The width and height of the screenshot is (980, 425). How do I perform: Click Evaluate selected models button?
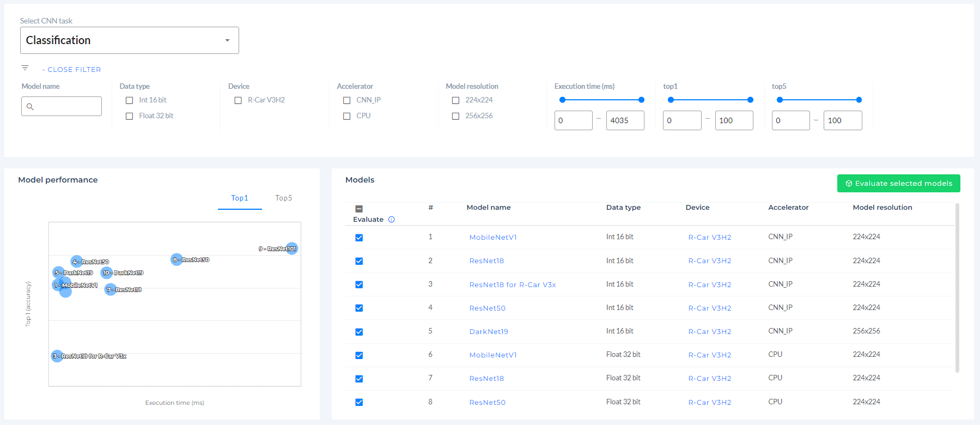pyautogui.click(x=898, y=183)
